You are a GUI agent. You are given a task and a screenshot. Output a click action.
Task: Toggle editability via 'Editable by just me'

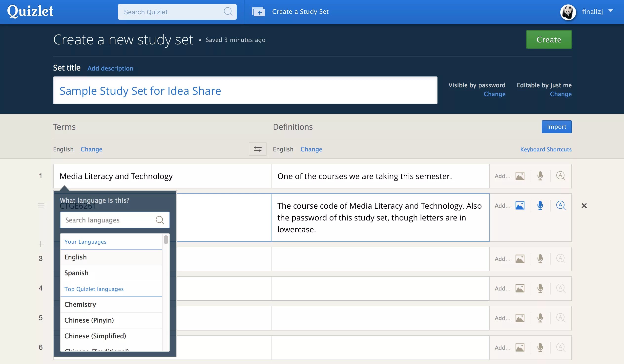pyautogui.click(x=561, y=94)
